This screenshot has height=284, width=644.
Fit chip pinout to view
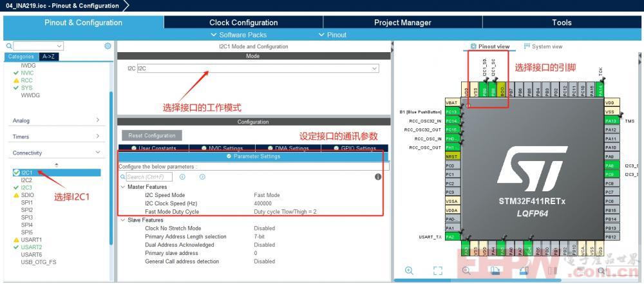click(438, 270)
